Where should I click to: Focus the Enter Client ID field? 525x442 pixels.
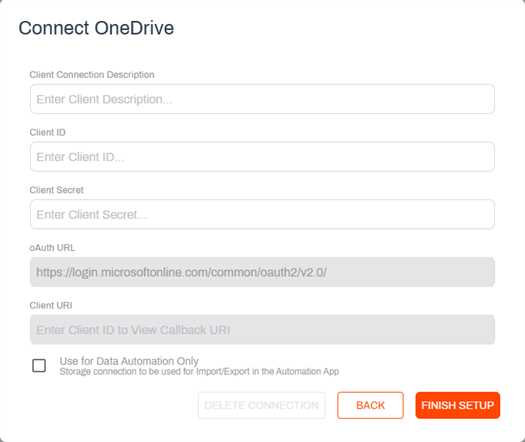tap(262, 156)
